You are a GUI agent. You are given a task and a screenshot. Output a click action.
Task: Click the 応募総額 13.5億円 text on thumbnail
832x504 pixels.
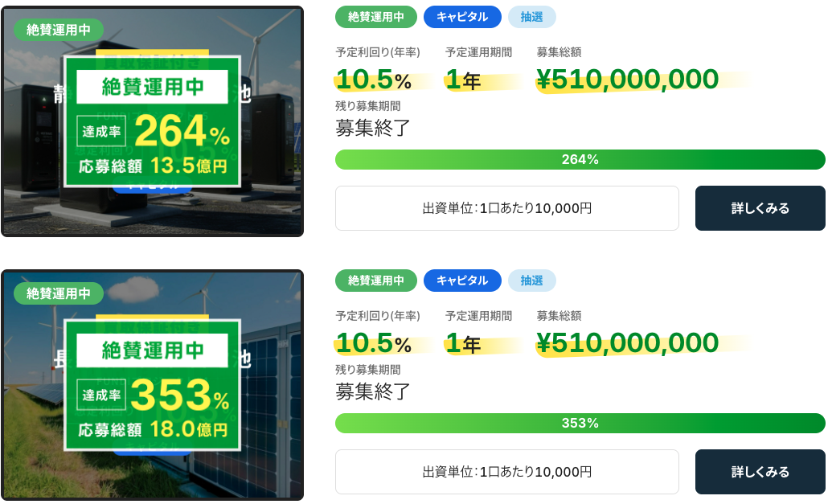pos(153,166)
